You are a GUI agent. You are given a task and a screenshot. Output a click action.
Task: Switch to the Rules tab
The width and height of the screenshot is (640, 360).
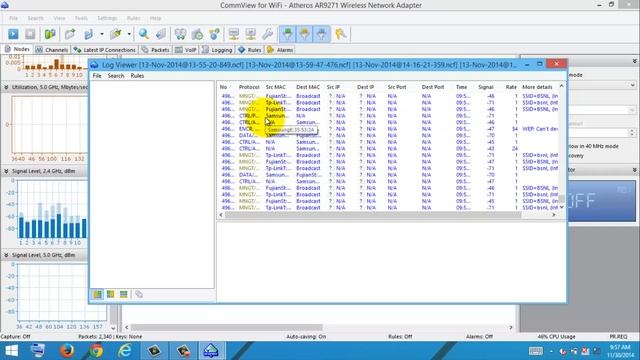(250, 50)
